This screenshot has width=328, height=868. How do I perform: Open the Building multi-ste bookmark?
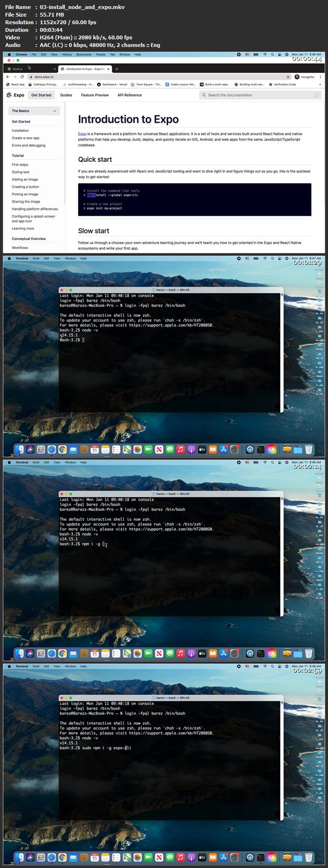point(249,84)
